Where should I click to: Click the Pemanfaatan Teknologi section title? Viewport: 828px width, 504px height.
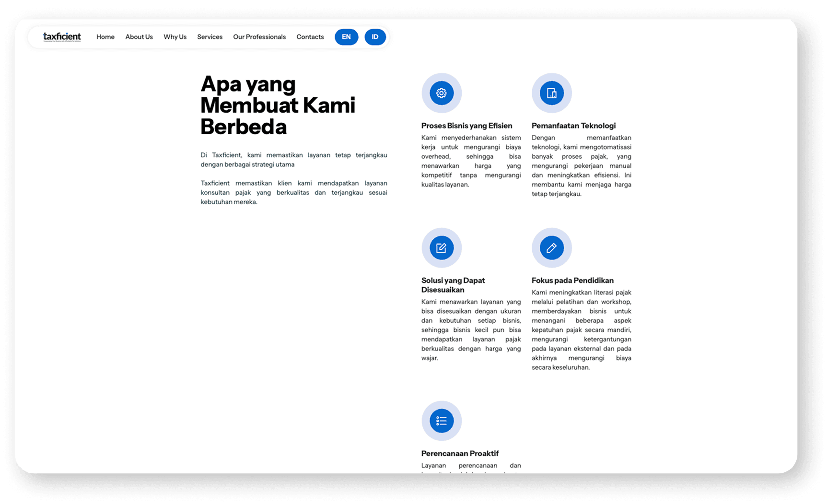(x=573, y=126)
